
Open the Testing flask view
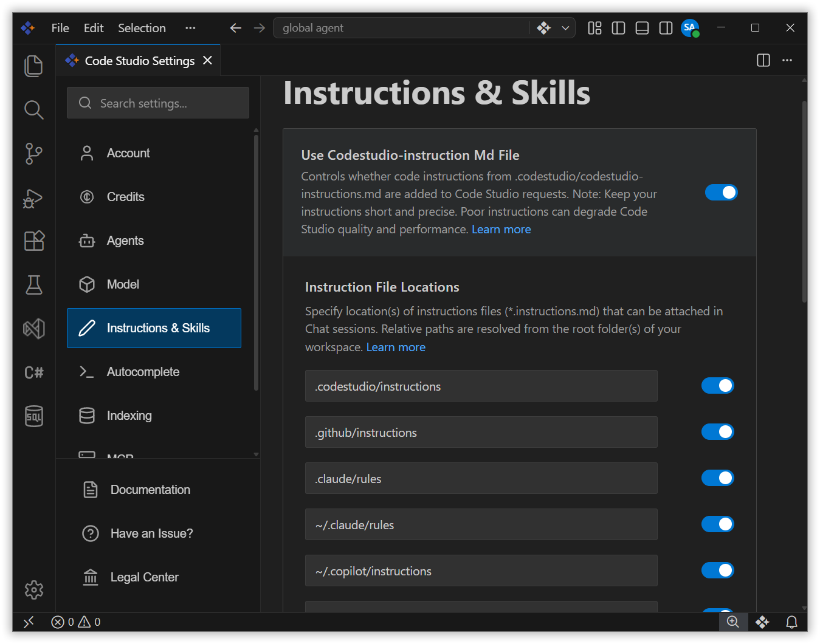coord(34,285)
